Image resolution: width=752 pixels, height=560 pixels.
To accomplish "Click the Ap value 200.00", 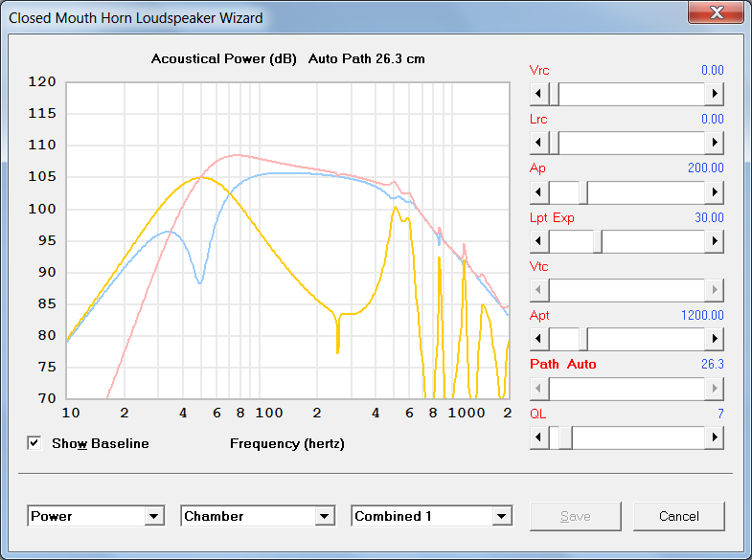I will (x=705, y=168).
